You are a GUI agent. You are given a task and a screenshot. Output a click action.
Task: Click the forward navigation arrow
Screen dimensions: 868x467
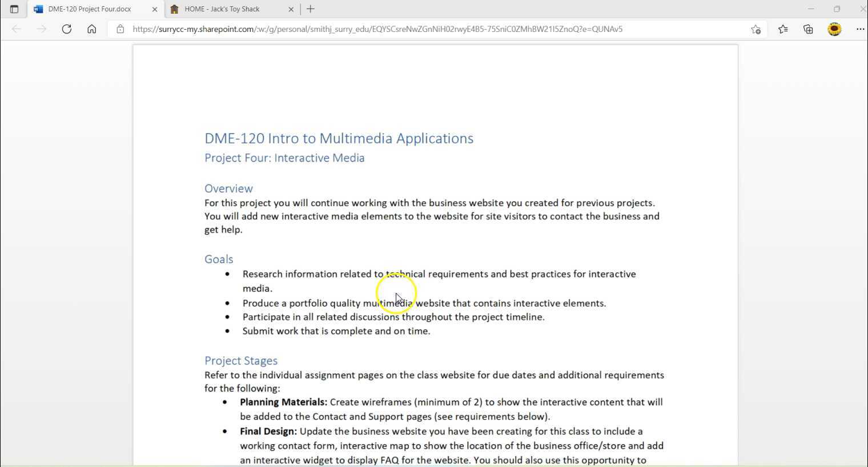click(x=41, y=29)
